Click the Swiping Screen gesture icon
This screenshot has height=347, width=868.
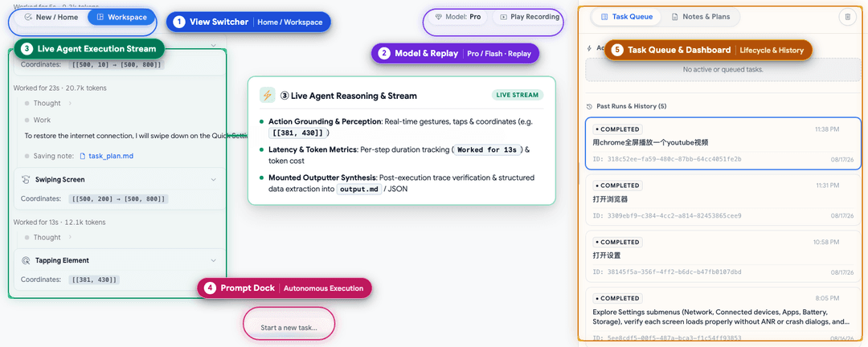click(26, 179)
